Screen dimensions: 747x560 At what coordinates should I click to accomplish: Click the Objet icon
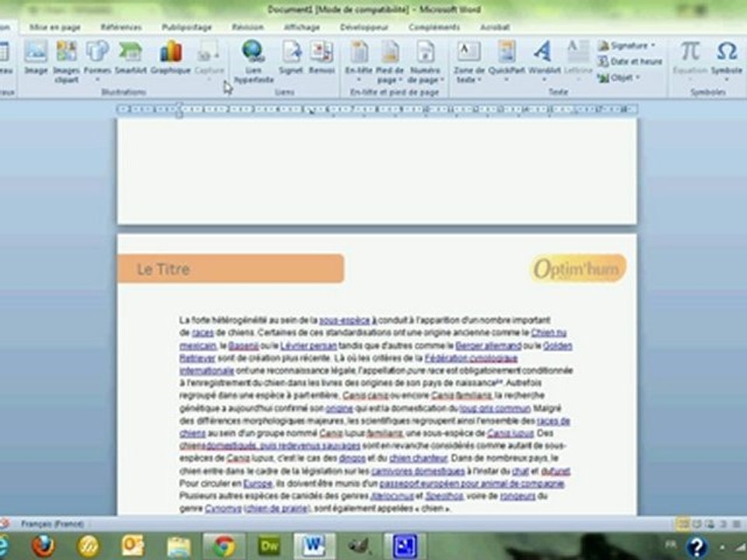click(x=604, y=78)
